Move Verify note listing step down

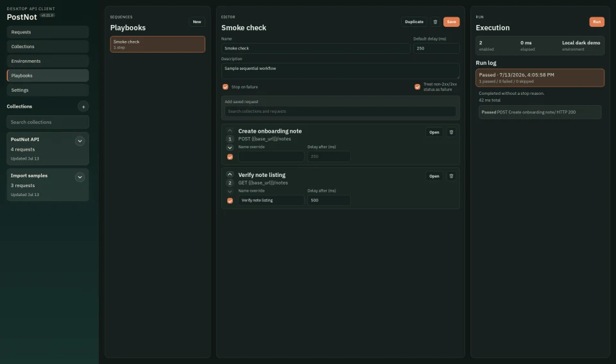(230, 192)
